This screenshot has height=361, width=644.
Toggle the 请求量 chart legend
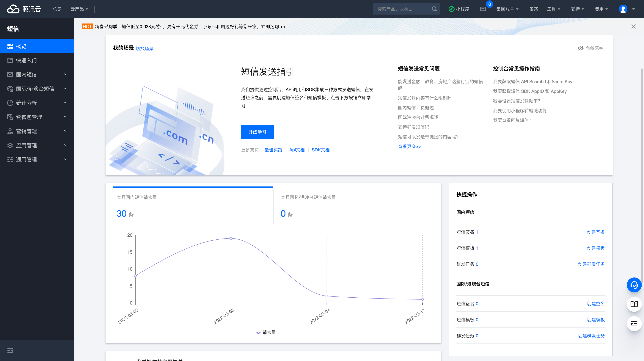pos(266,332)
